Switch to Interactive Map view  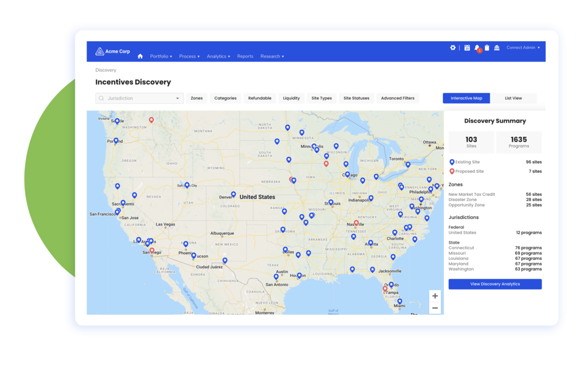[466, 98]
